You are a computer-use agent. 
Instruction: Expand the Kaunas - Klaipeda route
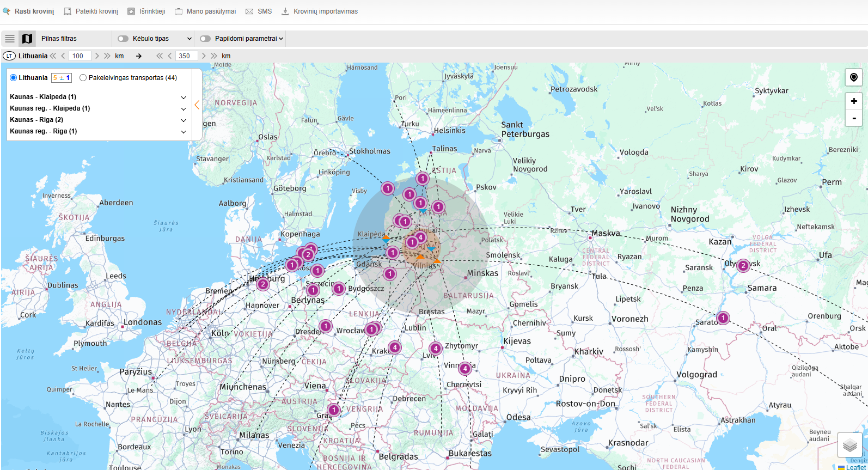pyautogui.click(x=184, y=97)
